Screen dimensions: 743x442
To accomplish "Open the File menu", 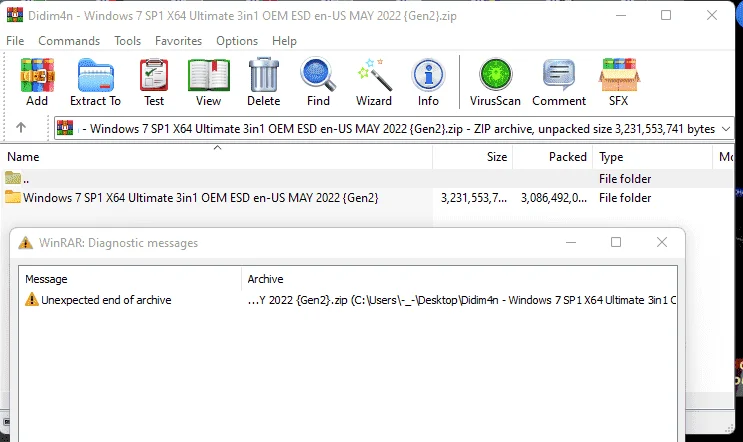I will [x=15, y=41].
